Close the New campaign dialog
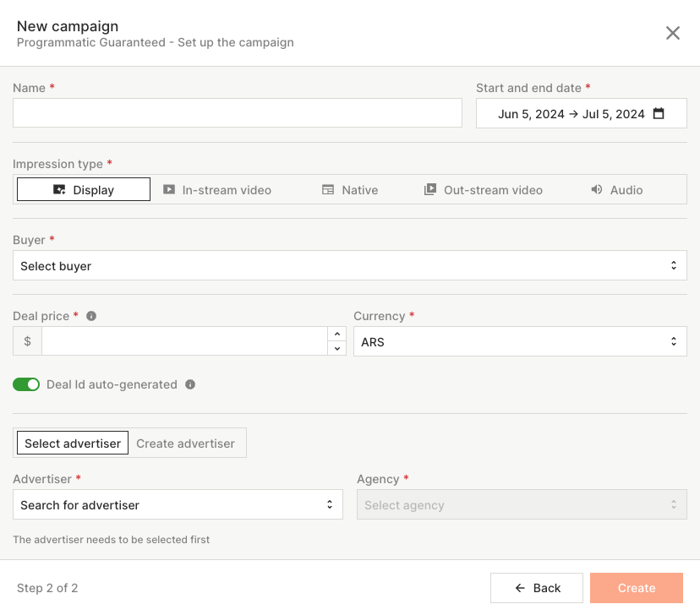Screen dimensions: 700x615 [x=673, y=33]
